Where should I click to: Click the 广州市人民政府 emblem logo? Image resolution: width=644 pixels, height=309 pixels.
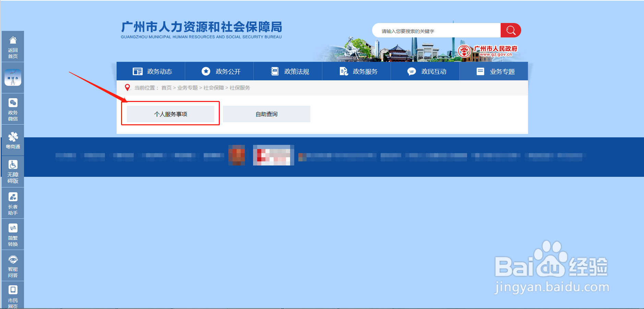click(487, 51)
